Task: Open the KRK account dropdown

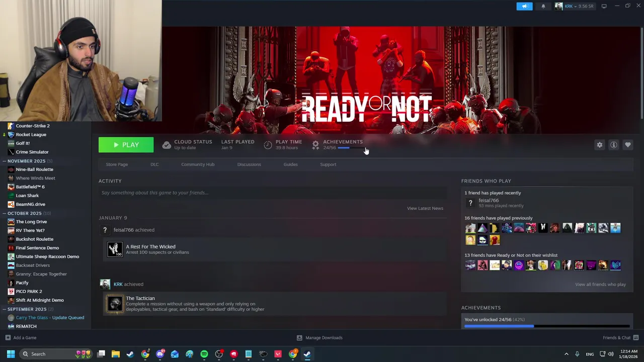Action: click(574, 6)
